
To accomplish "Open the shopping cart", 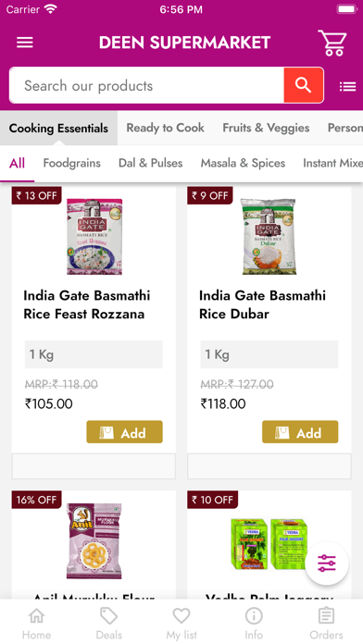I will [332, 43].
